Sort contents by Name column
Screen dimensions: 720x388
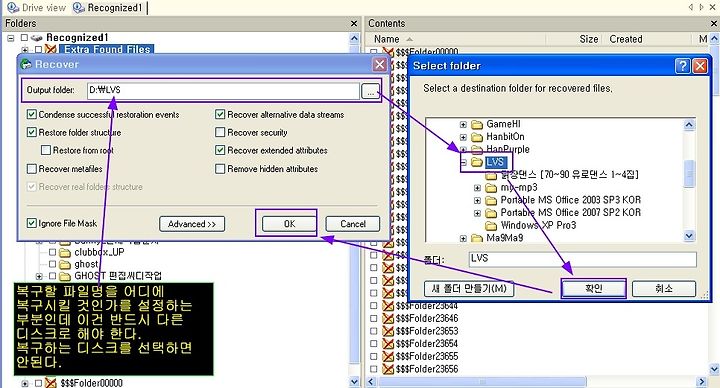[387, 39]
